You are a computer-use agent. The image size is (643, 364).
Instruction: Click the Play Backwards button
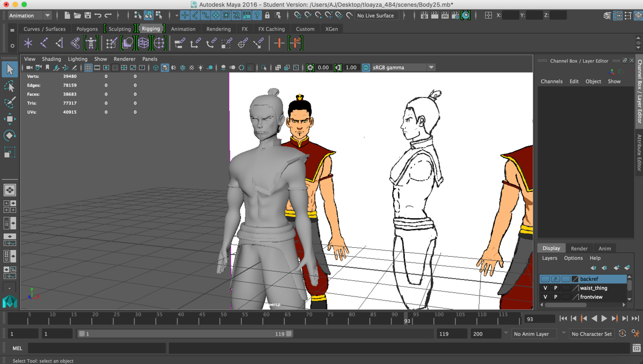594,318
